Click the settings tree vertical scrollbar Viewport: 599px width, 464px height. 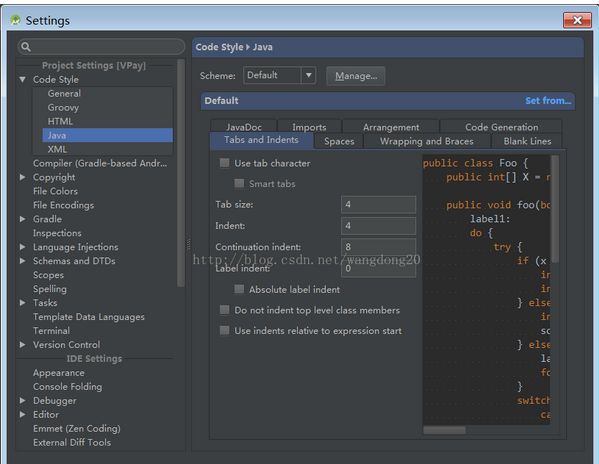coord(181,172)
